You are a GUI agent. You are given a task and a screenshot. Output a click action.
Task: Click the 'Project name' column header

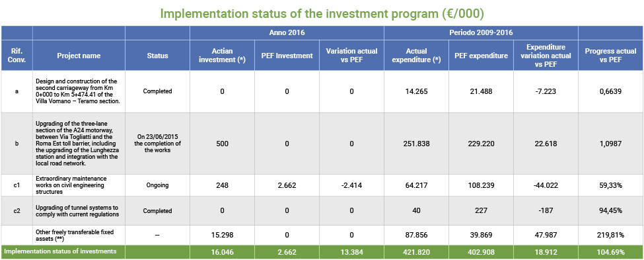click(79, 56)
